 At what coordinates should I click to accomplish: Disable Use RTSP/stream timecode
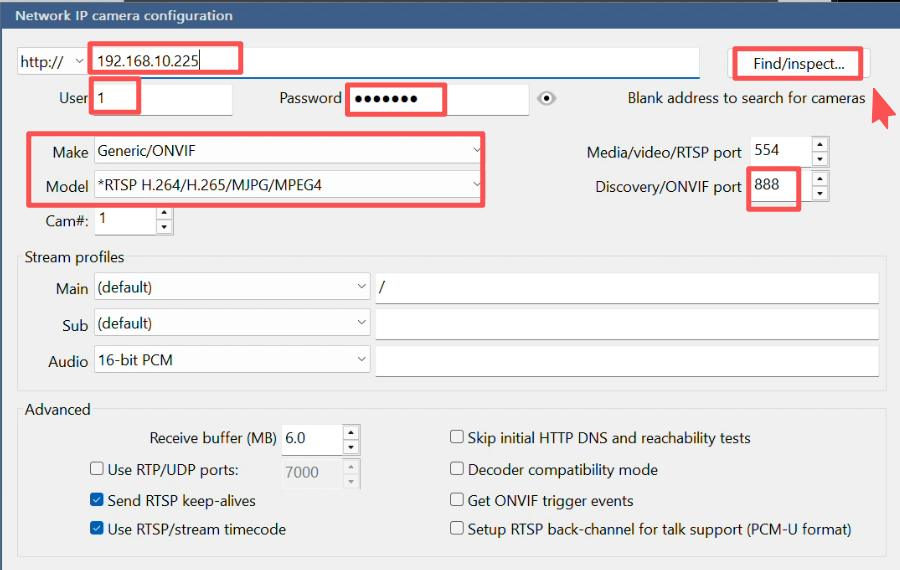(97, 529)
